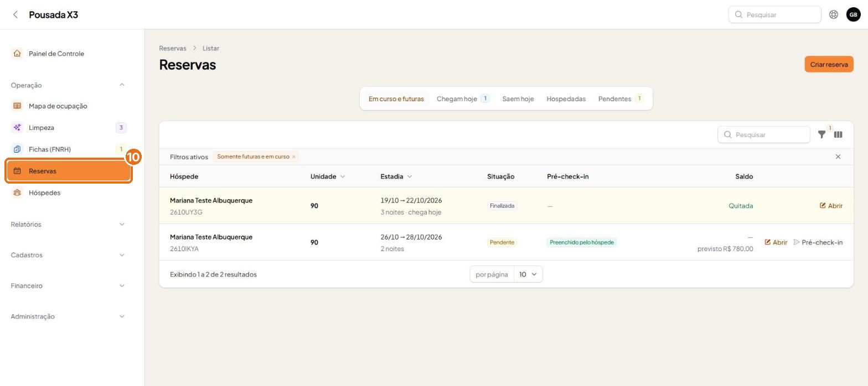The height and width of the screenshot is (386, 868).
Task: Open the per-page count dropdown
Action: tap(528, 274)
